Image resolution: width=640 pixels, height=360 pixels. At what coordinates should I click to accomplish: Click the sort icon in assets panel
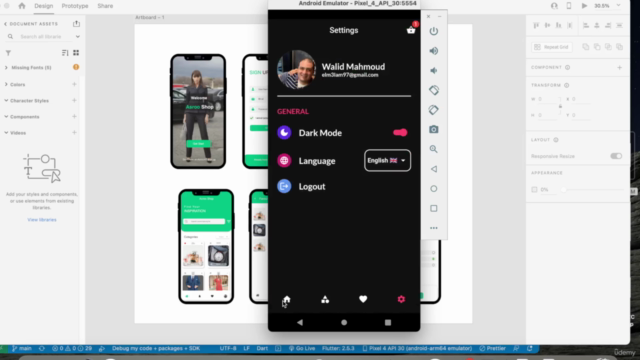[x=65, y=53]
